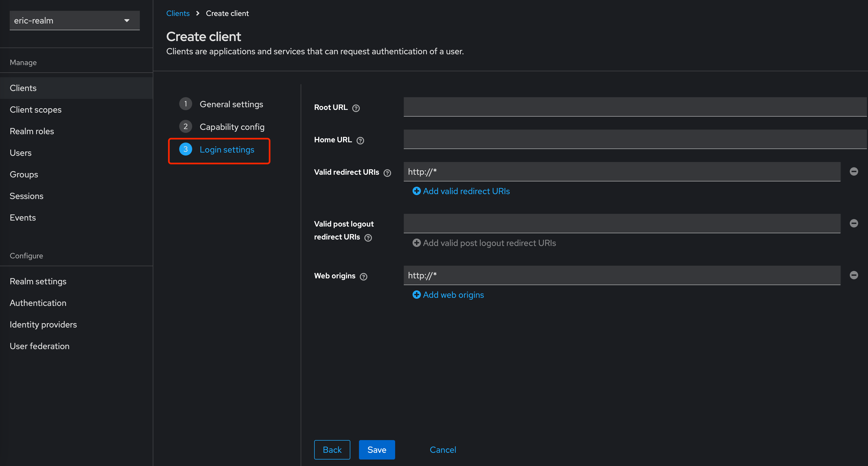Go to step 1 General settings
Screen dimensions: 868x466
pos(221,104)
